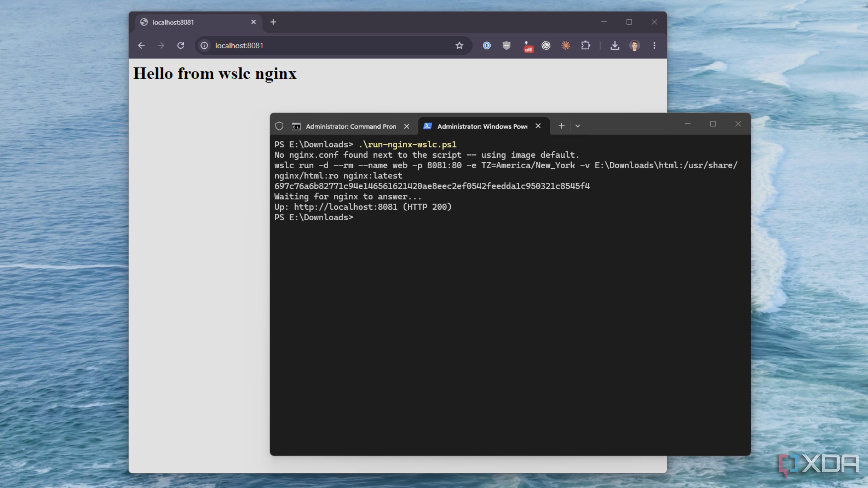Close the localhost:8081 browser tab
This screenshot has height=488, width=868.
pyautogui.click(x=253, y=22)
